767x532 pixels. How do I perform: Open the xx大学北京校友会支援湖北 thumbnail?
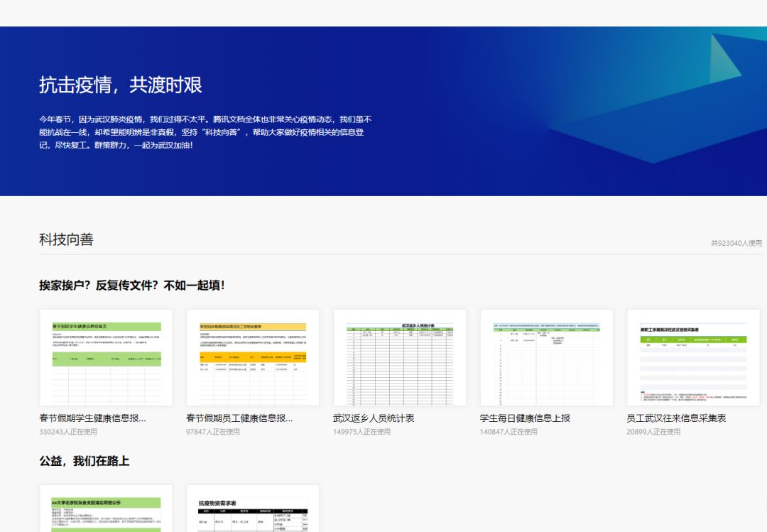point(106,509)
